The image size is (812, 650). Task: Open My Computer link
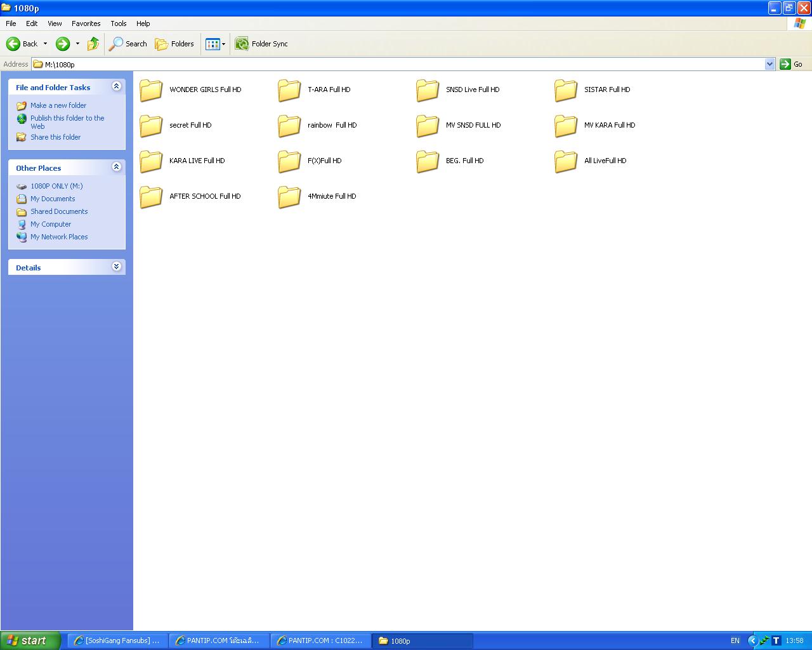[x=51, y=224]
